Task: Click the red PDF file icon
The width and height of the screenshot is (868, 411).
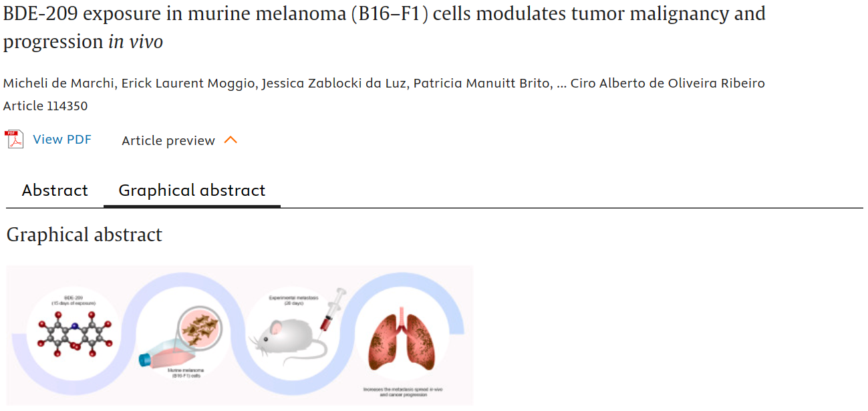Action: 14,140
